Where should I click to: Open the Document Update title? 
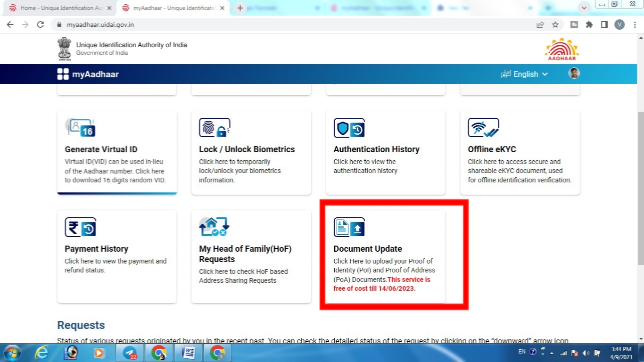[x=368, y=249]
